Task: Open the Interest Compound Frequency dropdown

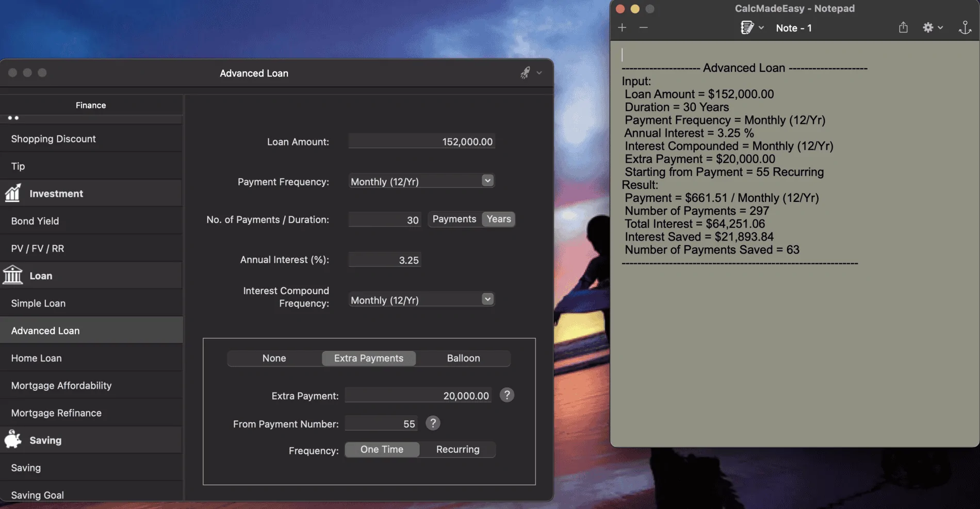Action: click(x=421, y=300)
